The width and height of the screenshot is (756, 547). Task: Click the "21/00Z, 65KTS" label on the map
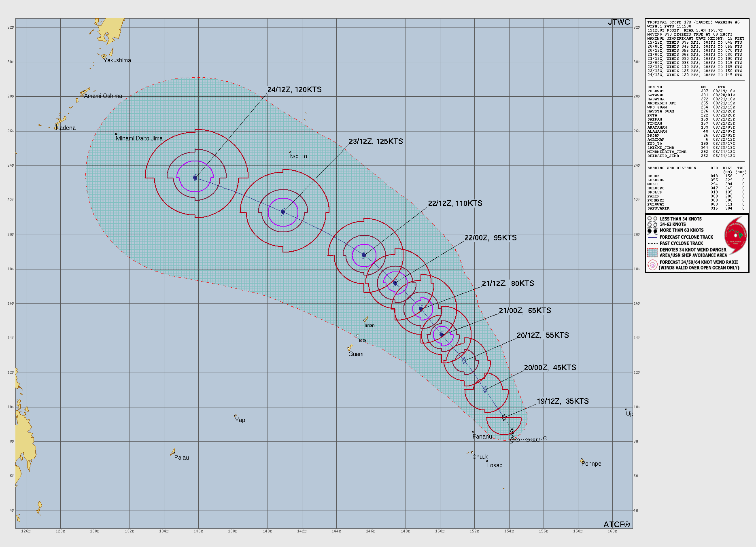pyautogui.click(x=525, y=311)
